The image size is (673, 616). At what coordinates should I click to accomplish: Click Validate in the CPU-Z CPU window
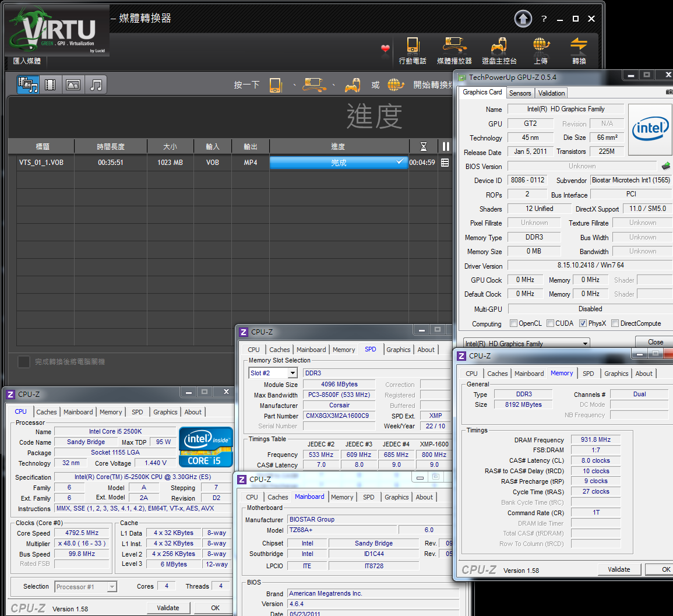[x=168, y=608]
